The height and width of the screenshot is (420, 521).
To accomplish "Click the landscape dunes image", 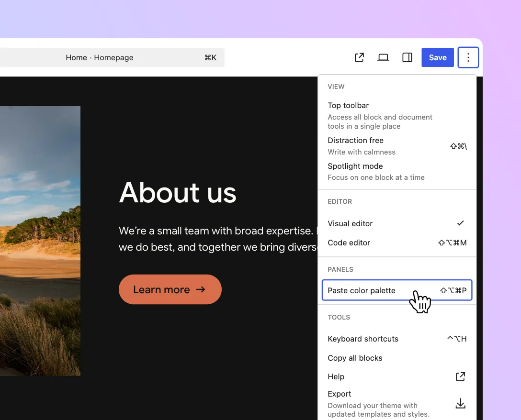I will coord(40,241).
